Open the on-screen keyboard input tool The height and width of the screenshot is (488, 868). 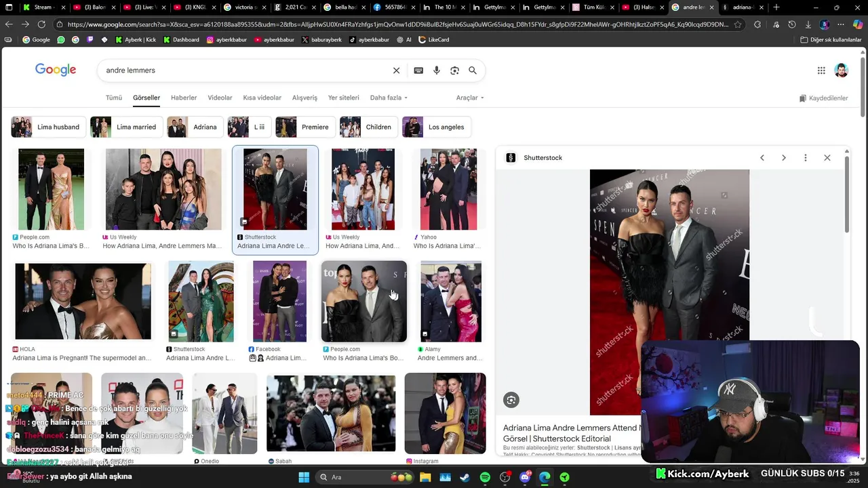click(x=418, y=70)
